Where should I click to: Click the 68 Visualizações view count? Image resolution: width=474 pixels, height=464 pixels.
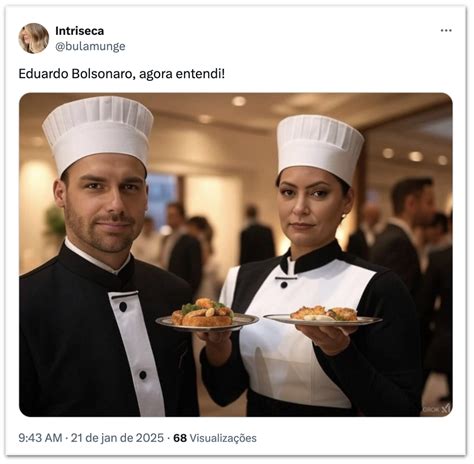tap(215, 438)
